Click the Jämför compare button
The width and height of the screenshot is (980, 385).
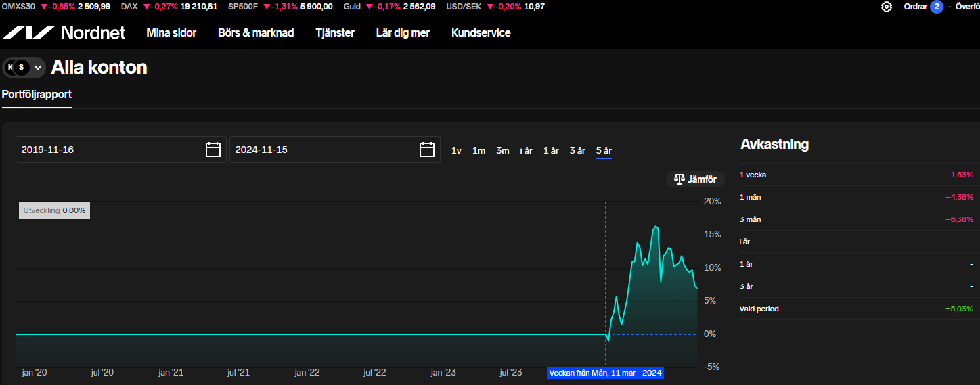pos(695,179)
